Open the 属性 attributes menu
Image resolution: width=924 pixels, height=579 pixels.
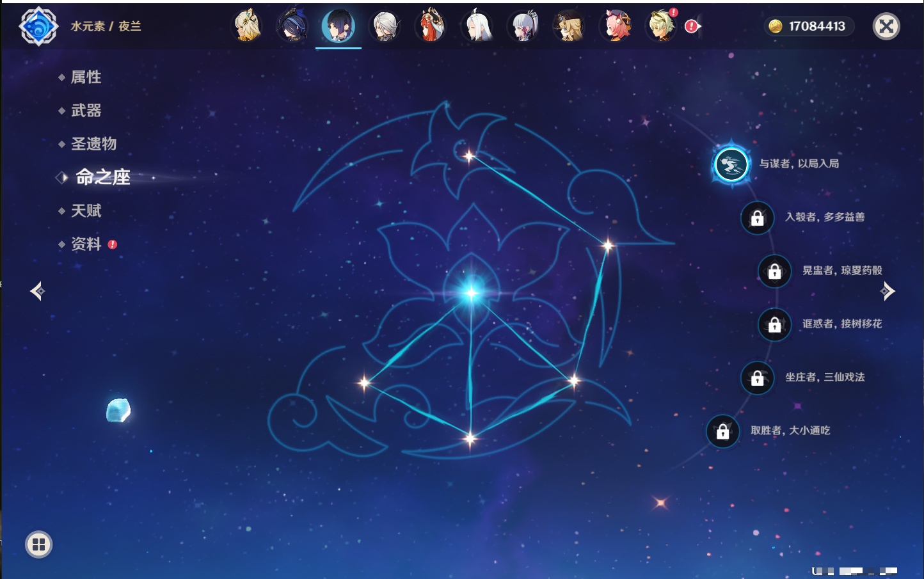pyautogui.click(x=86, y=77)
